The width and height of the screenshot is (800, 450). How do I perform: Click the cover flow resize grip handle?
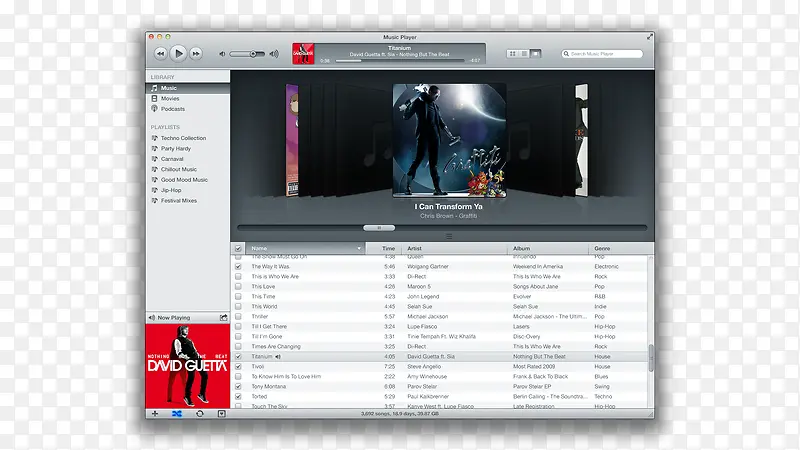449,236
